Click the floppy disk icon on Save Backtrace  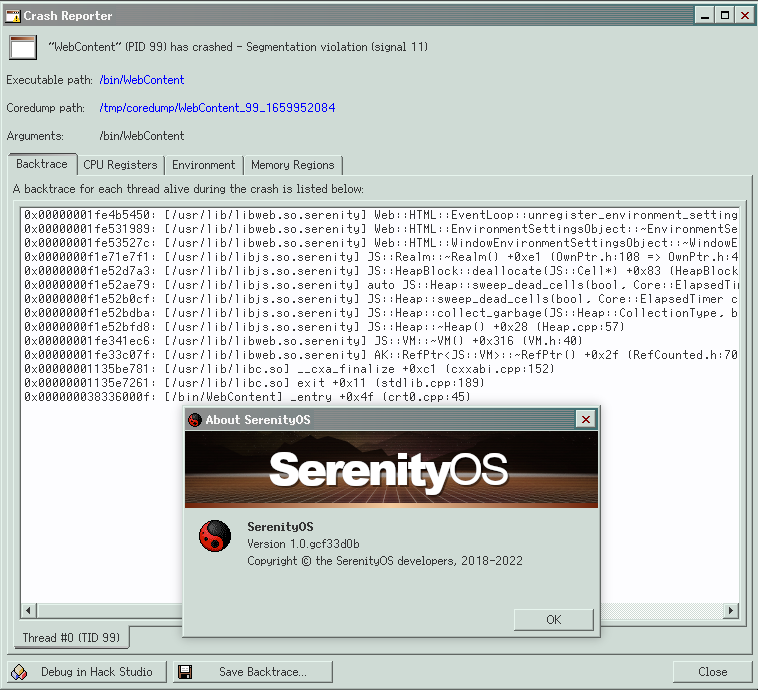185,672
